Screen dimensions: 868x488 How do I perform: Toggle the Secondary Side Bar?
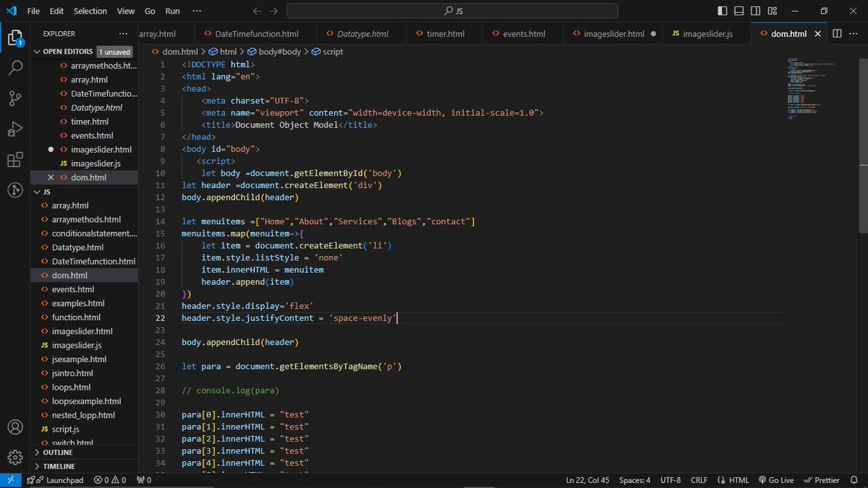coord(755,11)
